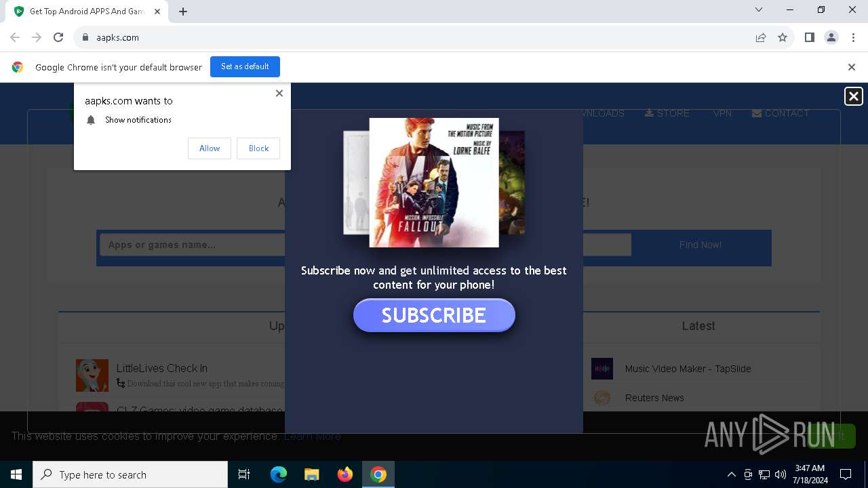
Task: Click the browser back arrow
Action: point(15,37)
